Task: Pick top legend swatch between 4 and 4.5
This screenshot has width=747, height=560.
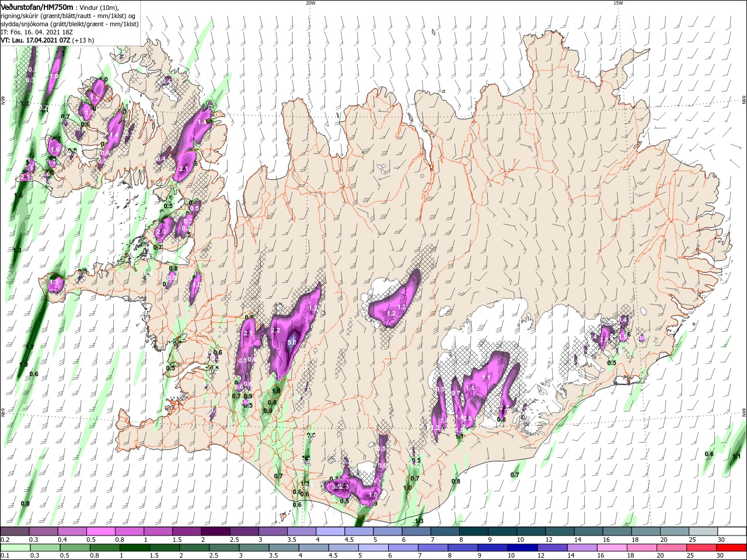Action: (330, 531)
